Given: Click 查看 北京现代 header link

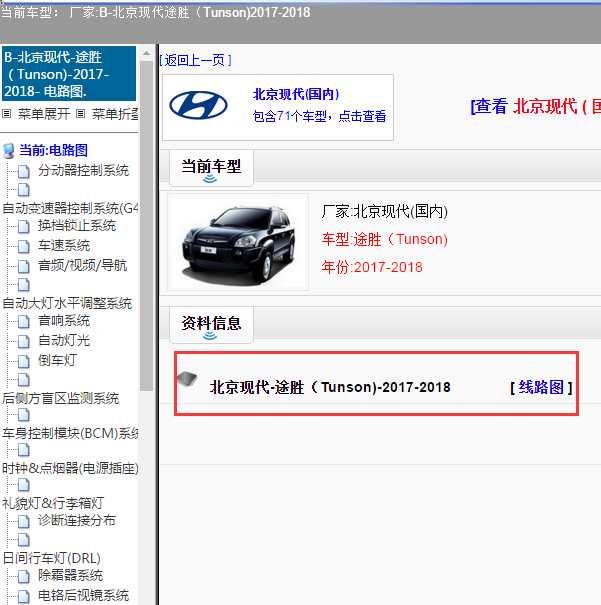Looking at the screenshot, I should tap(535, 106).
